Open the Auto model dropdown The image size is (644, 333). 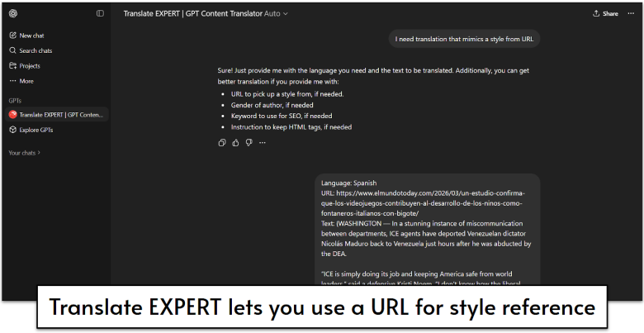pyautogui.click(x=276, y=13)
